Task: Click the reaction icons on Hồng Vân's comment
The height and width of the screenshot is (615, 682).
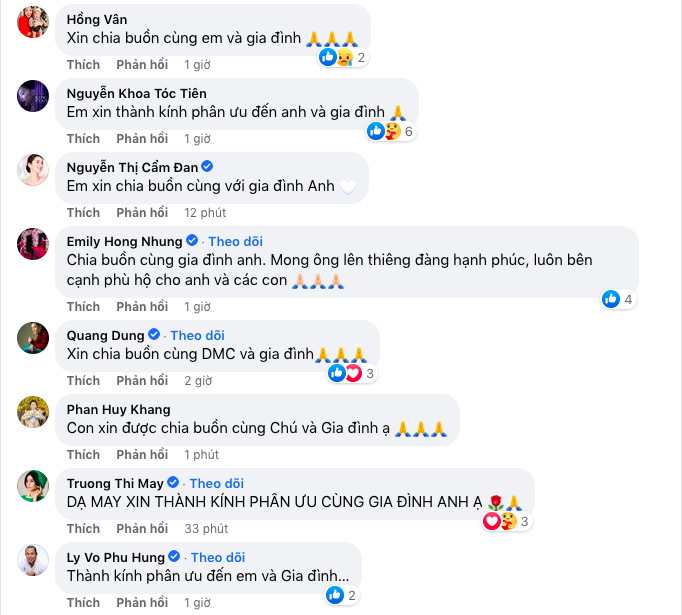Action: 336,58
